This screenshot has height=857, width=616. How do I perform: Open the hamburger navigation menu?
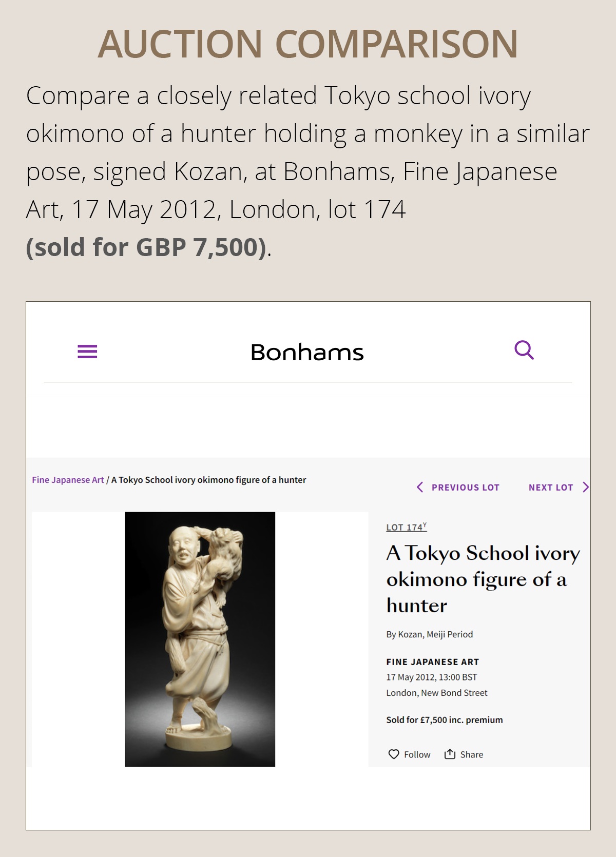coord(87,352)
